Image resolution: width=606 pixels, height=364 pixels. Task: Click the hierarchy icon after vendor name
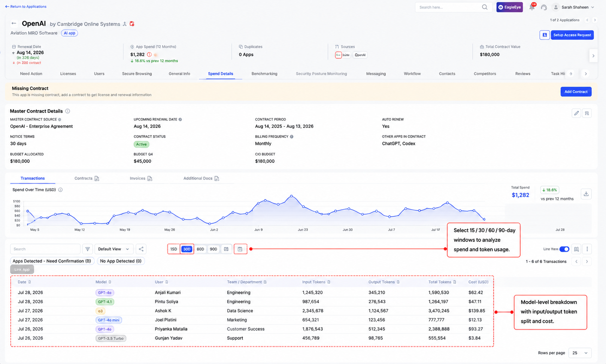tap(125, 24)
